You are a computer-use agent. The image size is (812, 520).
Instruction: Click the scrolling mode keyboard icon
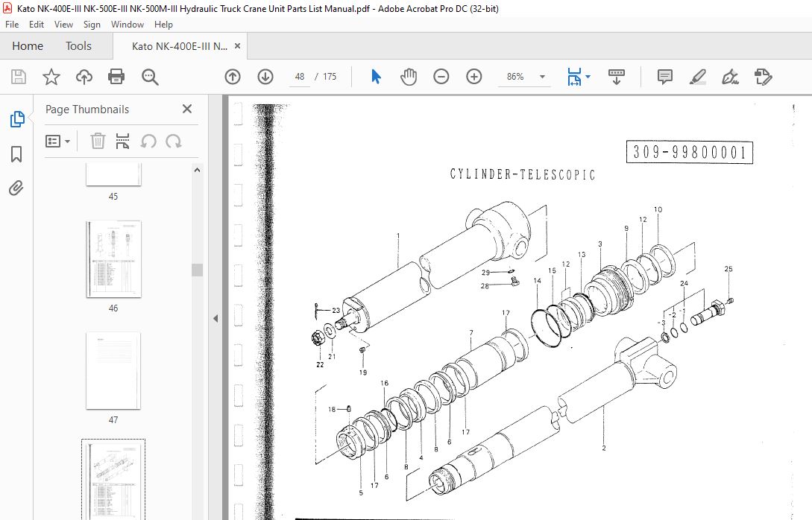616,77
